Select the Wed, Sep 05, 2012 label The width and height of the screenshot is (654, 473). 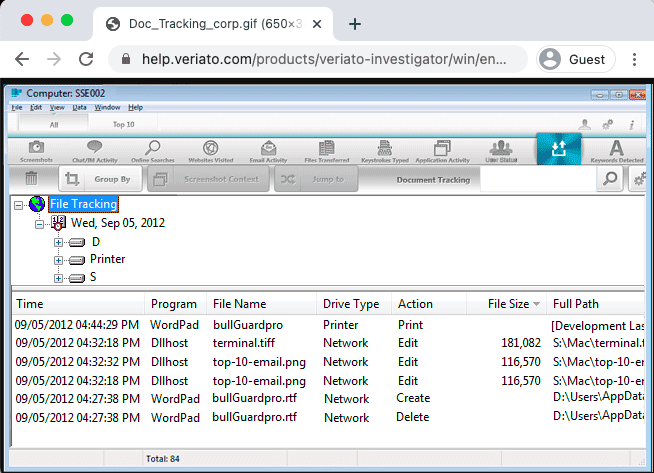[x=118, y=223]
